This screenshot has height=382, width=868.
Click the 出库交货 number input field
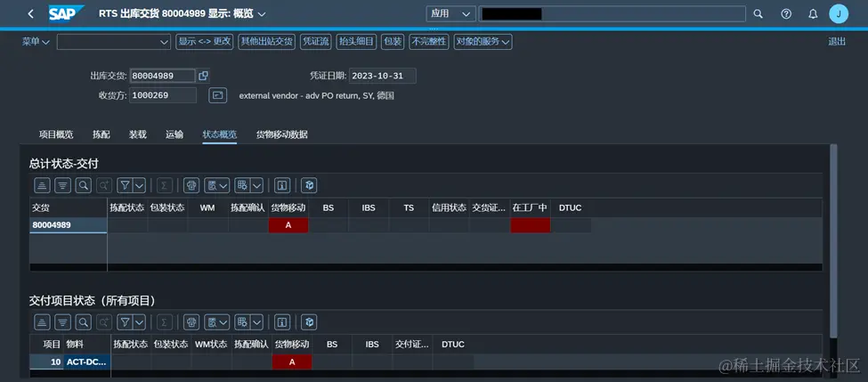click(x=162, y=76)
